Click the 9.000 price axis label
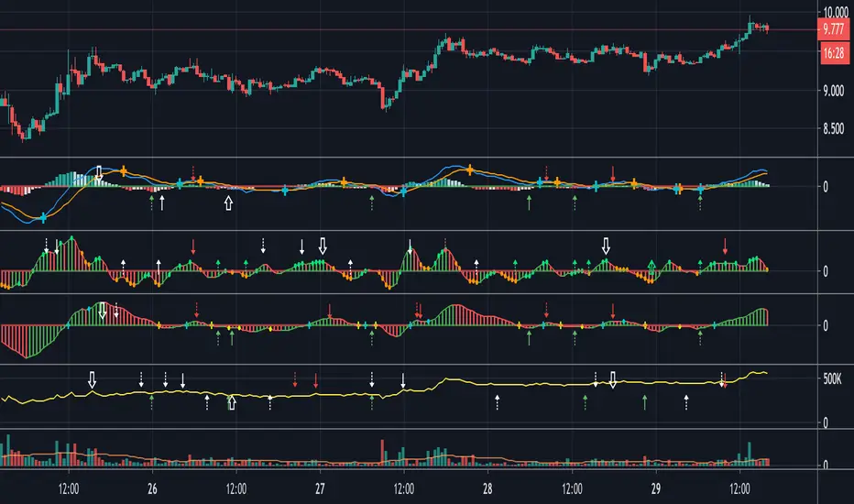854x504 pixels. click(x=833, y=91)
